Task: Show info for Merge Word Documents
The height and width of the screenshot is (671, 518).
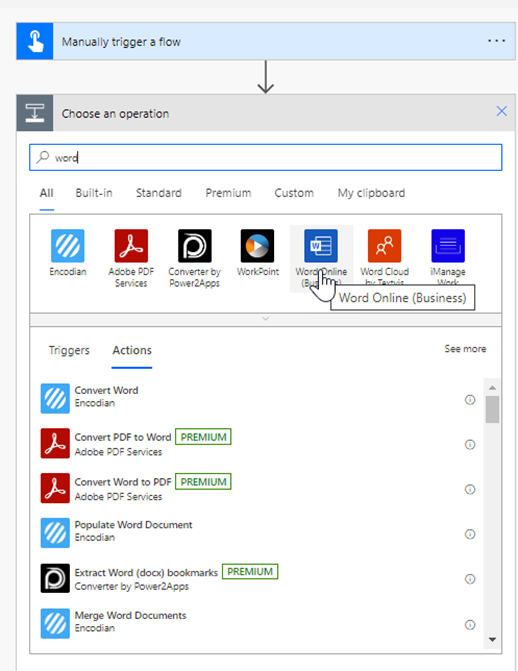Action: (x=470, y=625)
